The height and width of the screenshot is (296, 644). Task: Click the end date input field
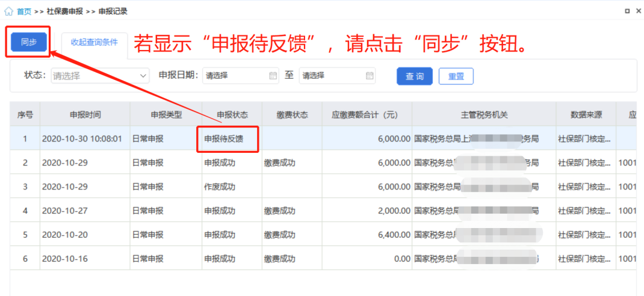coord(331,76)
